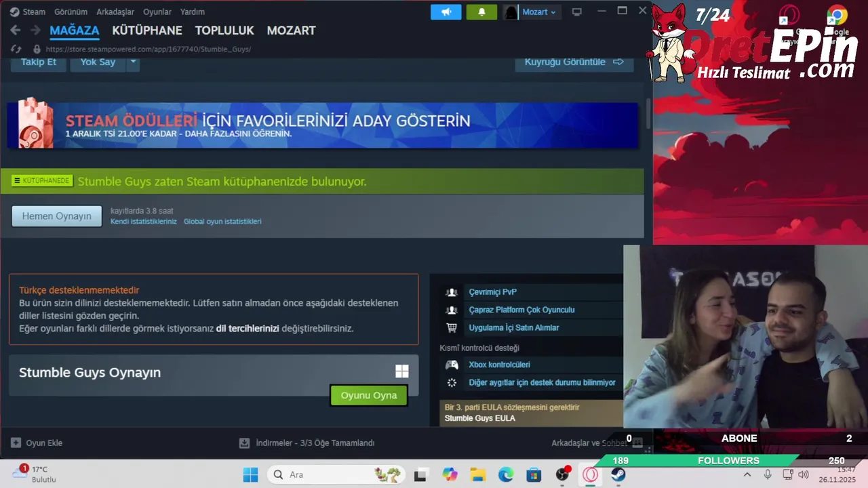This screenshot has width=868, height=488.
Task: Open Microsoft Store from the taskbar
Action: (534, 474)
